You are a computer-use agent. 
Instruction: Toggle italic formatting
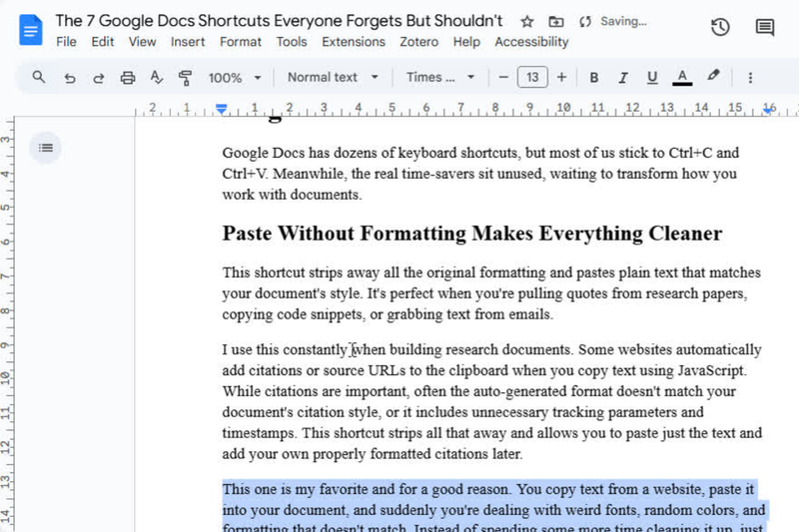[x=622, y=78]
